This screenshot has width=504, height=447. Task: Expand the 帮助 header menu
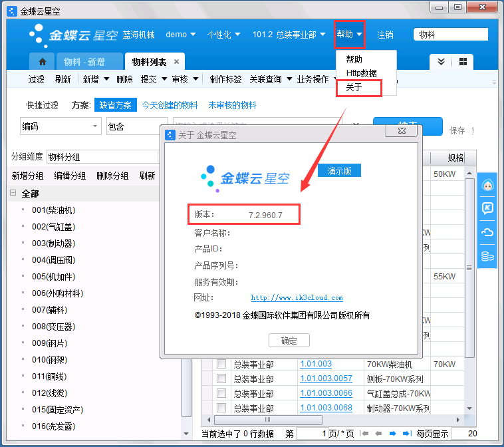pyautogui.click(x=349, y=34)
